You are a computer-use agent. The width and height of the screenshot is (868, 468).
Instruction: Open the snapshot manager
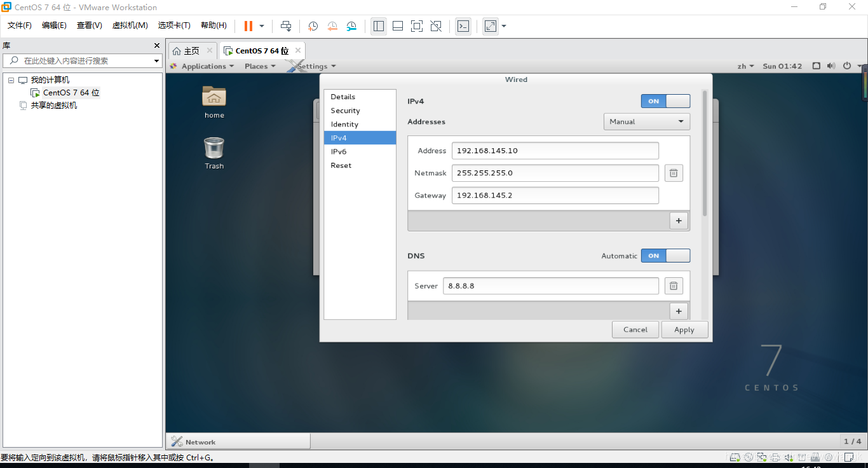(x=351, y=26)
